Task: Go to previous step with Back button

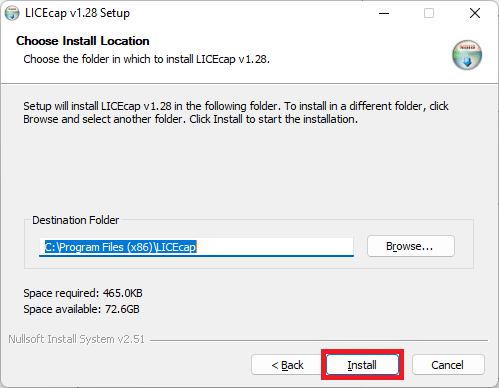Action: click(287, 365)
